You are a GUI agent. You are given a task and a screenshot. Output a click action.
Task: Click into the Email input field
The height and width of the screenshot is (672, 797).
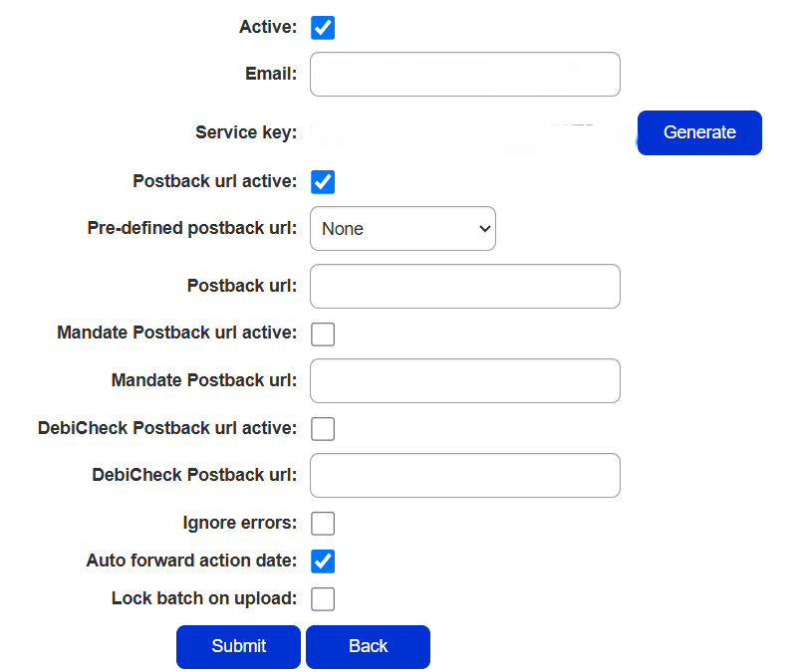[x=465, y=75]
